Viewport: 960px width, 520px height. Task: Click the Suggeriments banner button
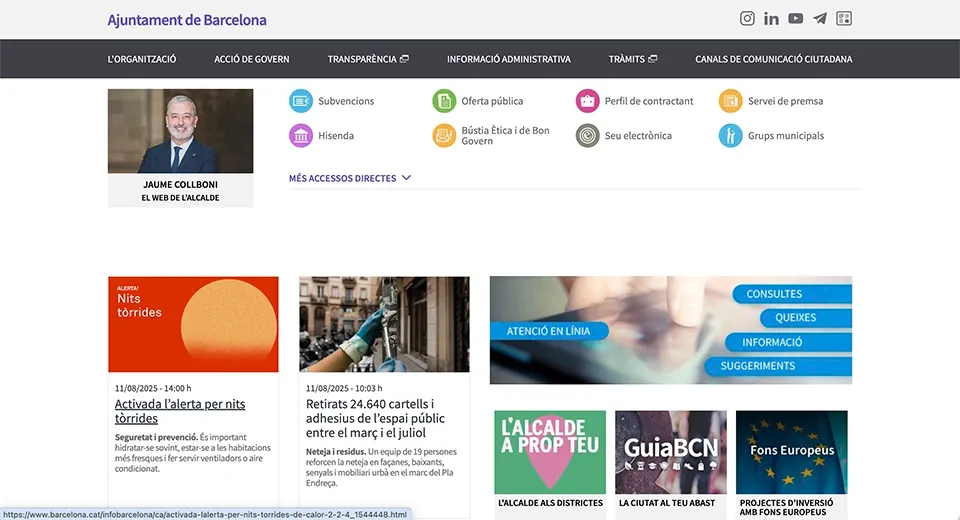tap(778, 366)
